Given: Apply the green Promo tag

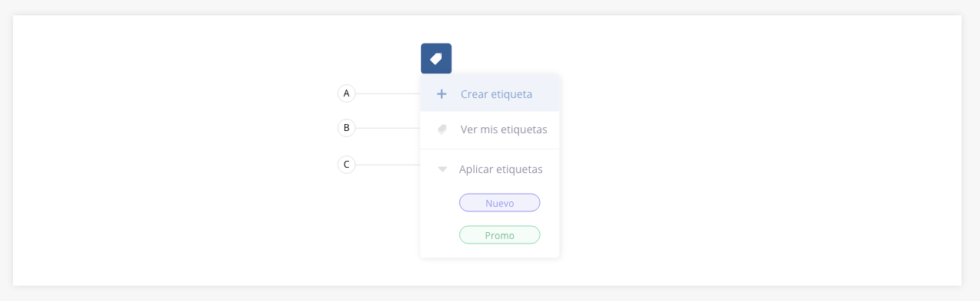Looking at the screenshot, I should click(x=499, y=235).
